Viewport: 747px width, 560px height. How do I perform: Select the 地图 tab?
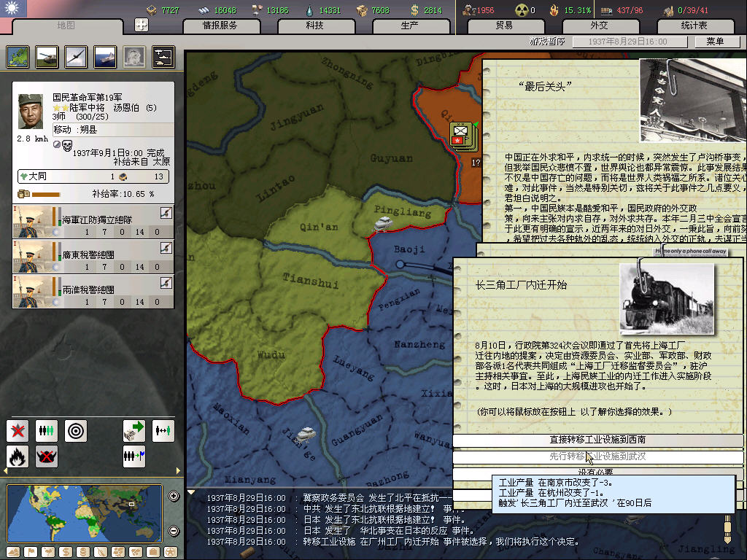(x=66, y=26)
